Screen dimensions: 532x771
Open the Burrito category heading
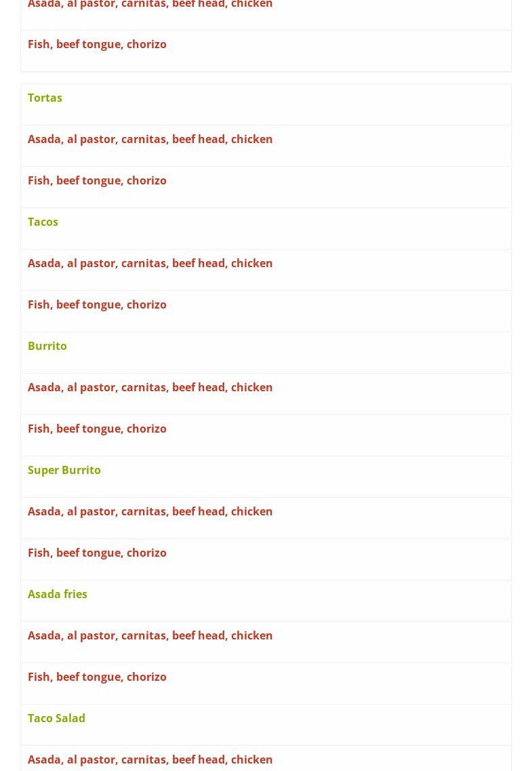click(x=47, y=346)
